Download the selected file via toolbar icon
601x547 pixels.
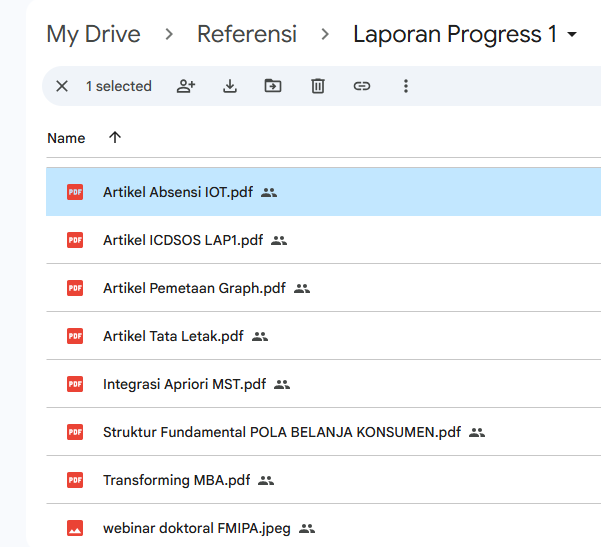coord(230,87)
